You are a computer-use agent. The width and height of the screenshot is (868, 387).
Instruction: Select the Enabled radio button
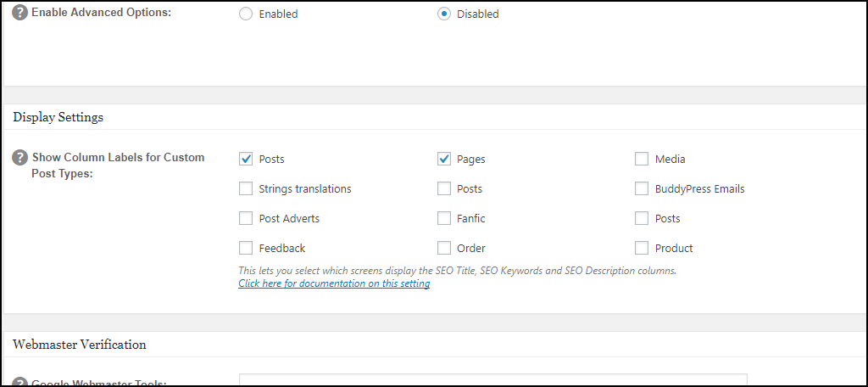coord(246,14)
